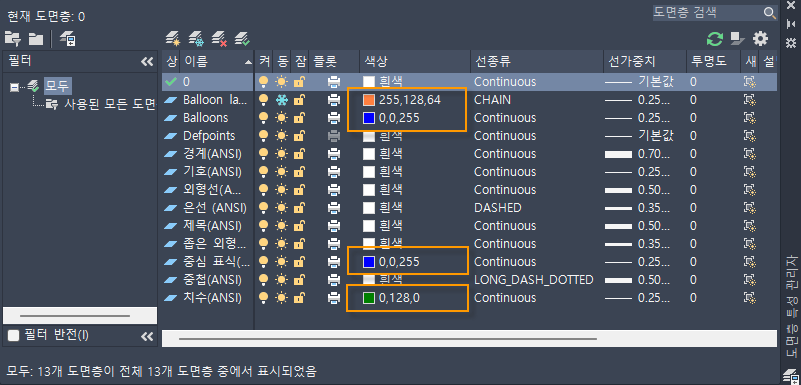Screen dimensions: 801x385
Task: Toggle the lock icon for 치수(ANSI) layer
Action: point(299,298)
